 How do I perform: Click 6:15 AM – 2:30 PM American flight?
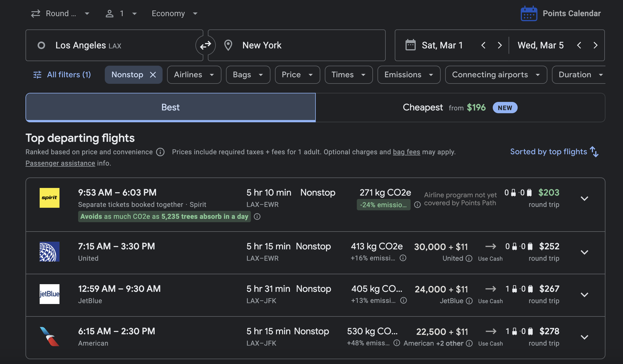pos(116,331)
